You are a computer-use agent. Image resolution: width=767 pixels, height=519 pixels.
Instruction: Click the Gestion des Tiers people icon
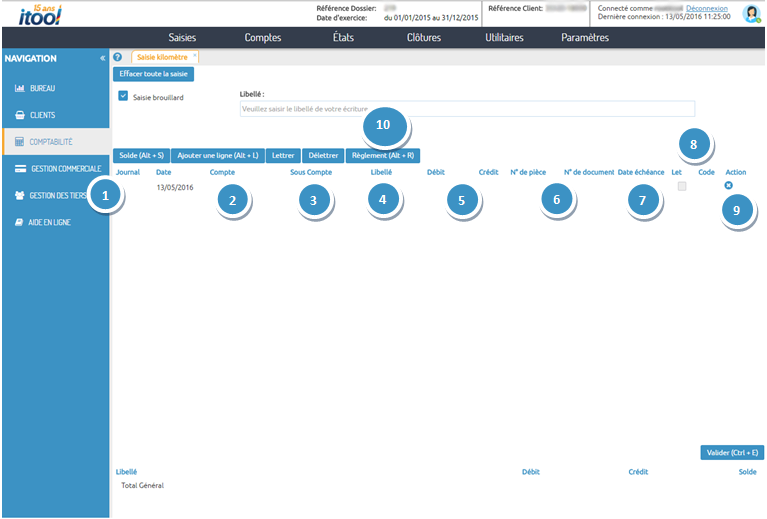coord(19,196)
